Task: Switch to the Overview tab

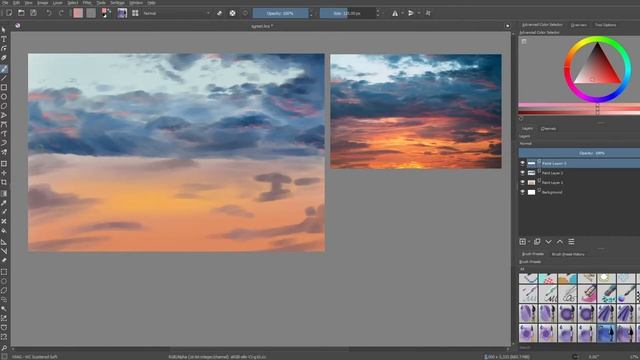Action: 578,25
